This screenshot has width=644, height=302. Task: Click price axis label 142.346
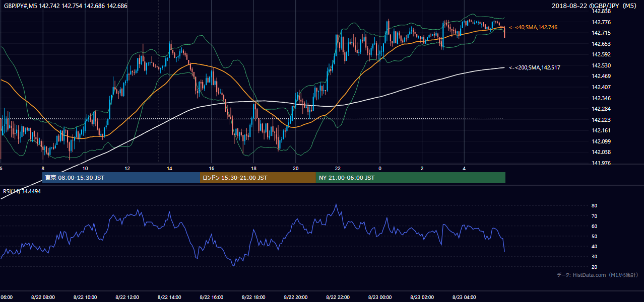point(601,98)
